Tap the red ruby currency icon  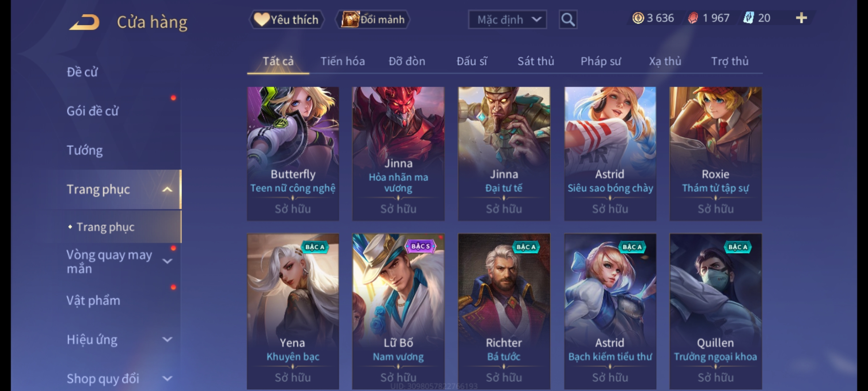693,18
